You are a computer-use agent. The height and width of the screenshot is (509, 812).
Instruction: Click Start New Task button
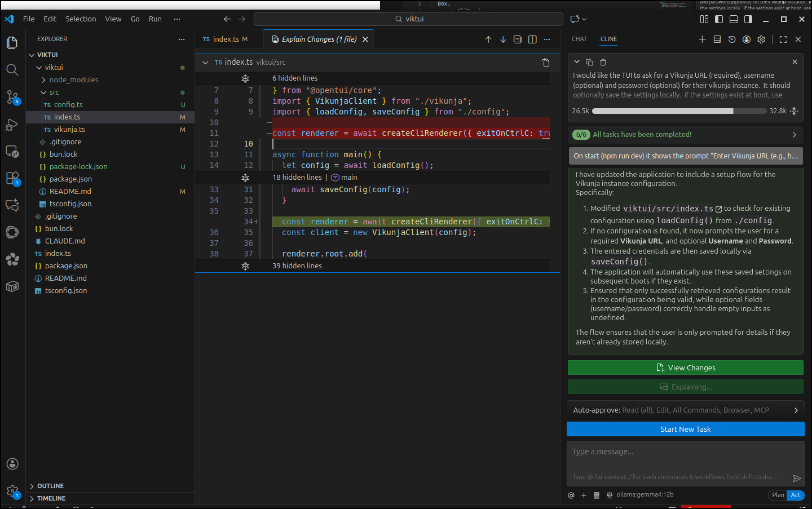686,430
